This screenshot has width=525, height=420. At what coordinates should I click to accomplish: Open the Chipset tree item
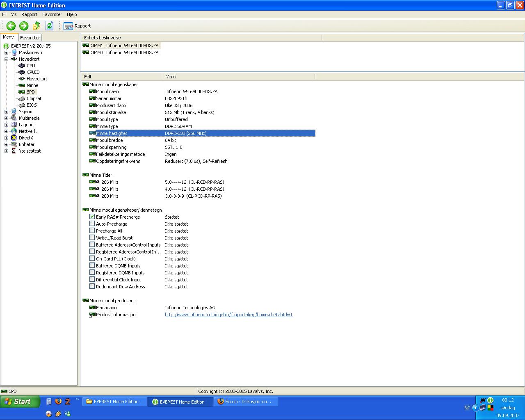34,98
